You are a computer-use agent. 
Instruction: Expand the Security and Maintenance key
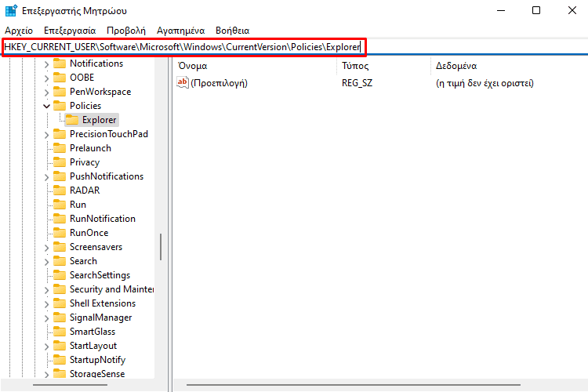[x=46, y=290]
